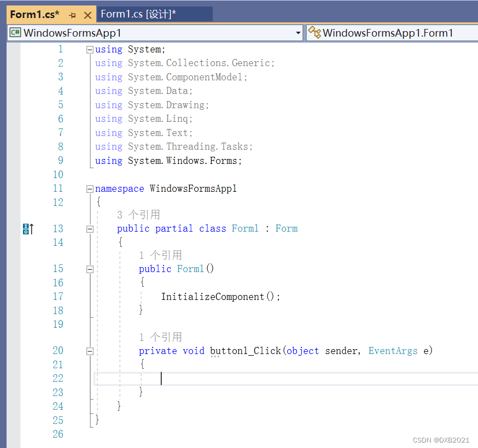This screenshot has width=478, height=448.
Task: Click 'System.Linq' on line 6
Action: 158,119
